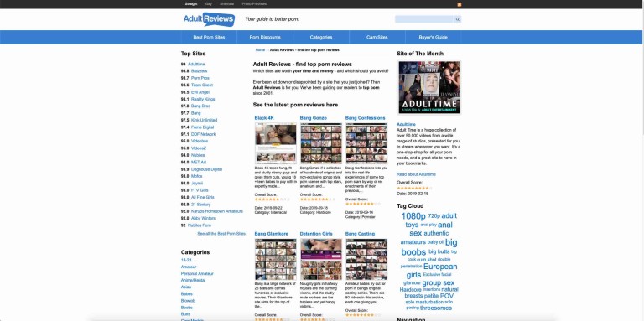Select the POV tag in Tag Cloud
The width and height of the screenshot is (644, 321).
[x=447, y=296]
